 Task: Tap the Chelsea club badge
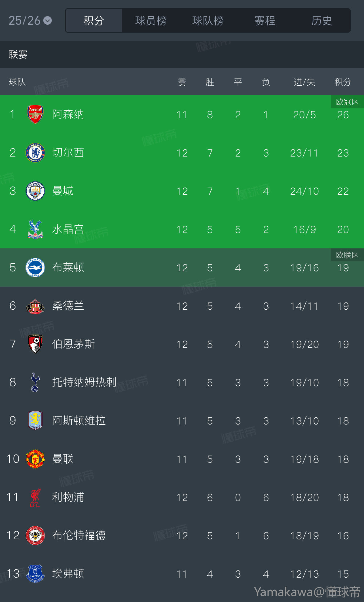(x=35, y=153)
